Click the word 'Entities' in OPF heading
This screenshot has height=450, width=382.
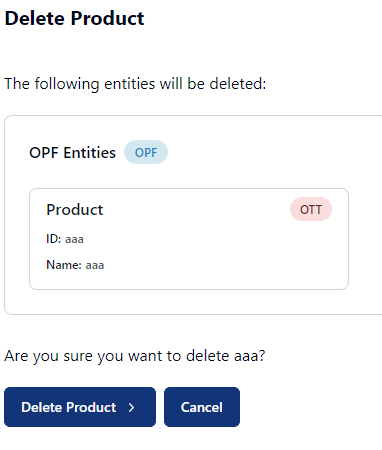pos(89,153)
